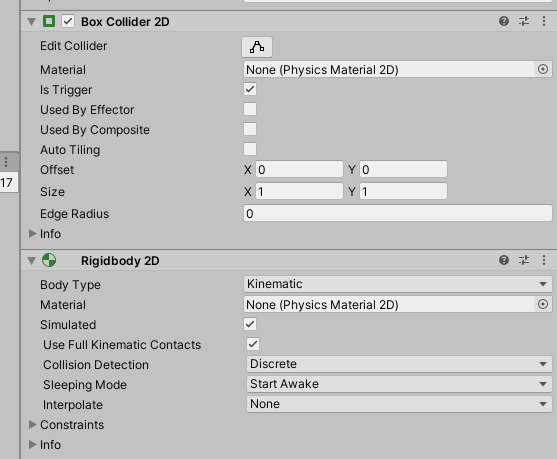Pick Rigidbody physics material via object picker
The image size is (557, 459).
tap(543, 304)
